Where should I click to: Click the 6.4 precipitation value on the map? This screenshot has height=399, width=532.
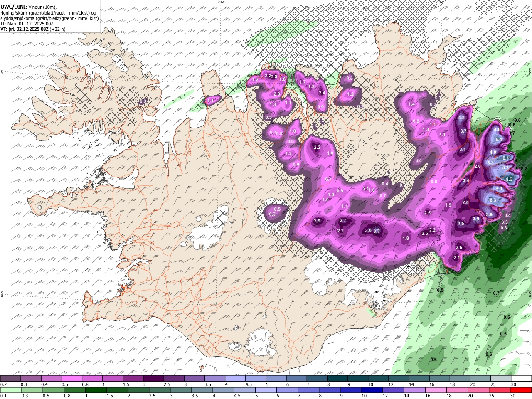click(x=499, y=139)
